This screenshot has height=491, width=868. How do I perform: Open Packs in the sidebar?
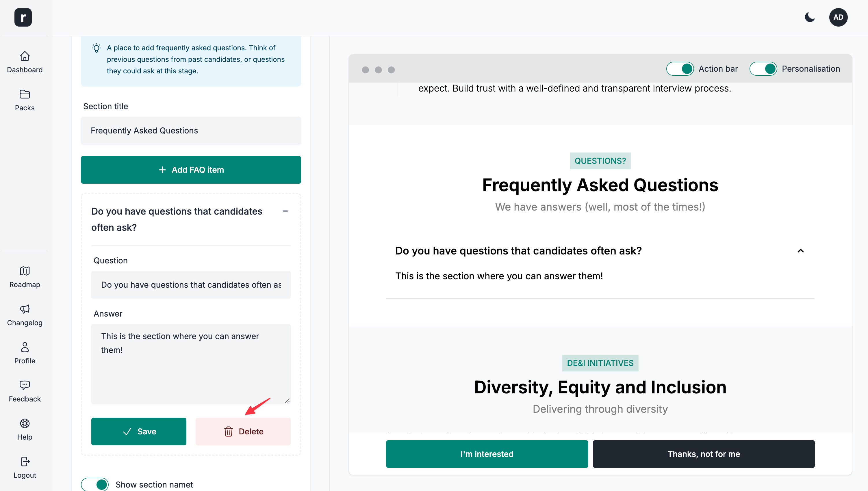[25, 100]
